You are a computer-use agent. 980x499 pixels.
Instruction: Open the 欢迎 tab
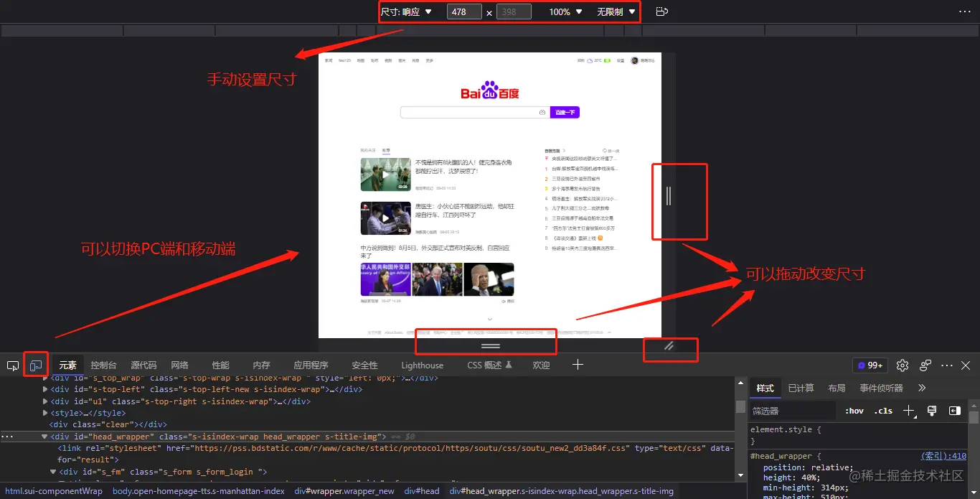tap(541, 365)
